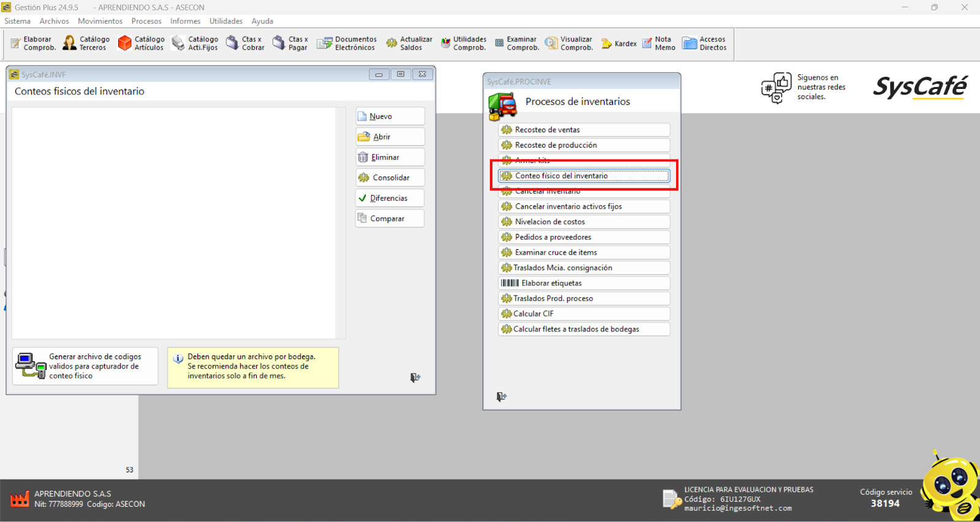Screen dimensions: 980x522
Task: Choose Elaborar etiquetas in the process list
Action: pos(584,283)
